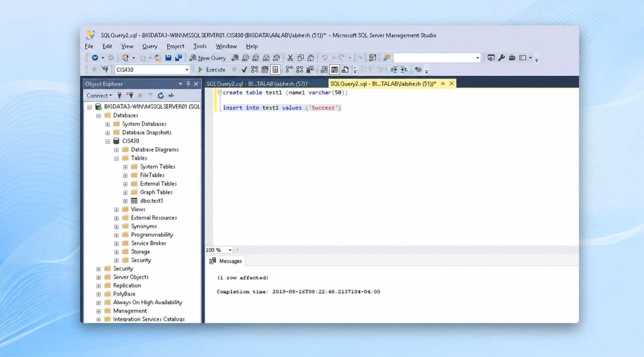The image size is (644, 357).
Task: Click the Disconnect icon in Object Explorer
Action: [130, 96]
